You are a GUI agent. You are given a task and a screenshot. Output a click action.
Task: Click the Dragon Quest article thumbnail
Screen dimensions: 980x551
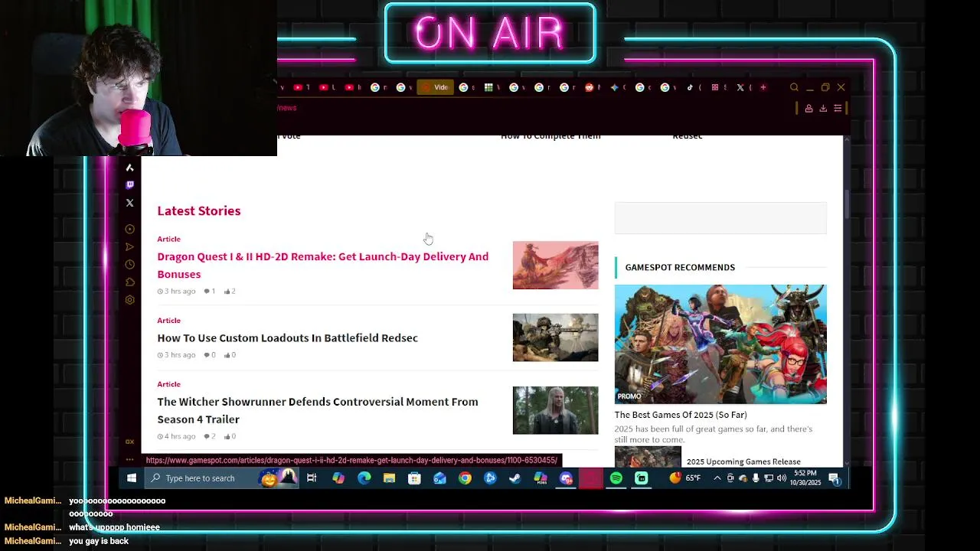[555, 265]
